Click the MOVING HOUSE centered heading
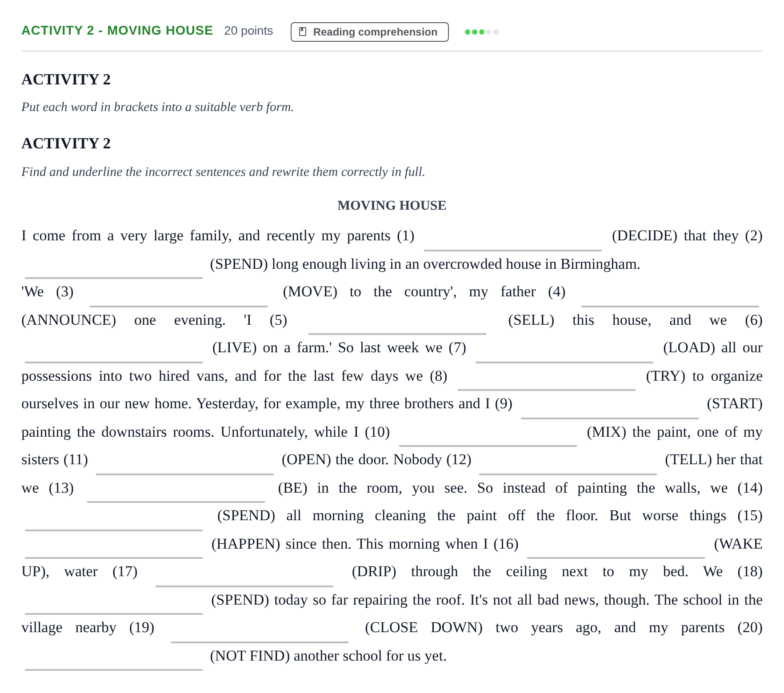Viewport: 784px width, 693px height. tap(392, 205)
